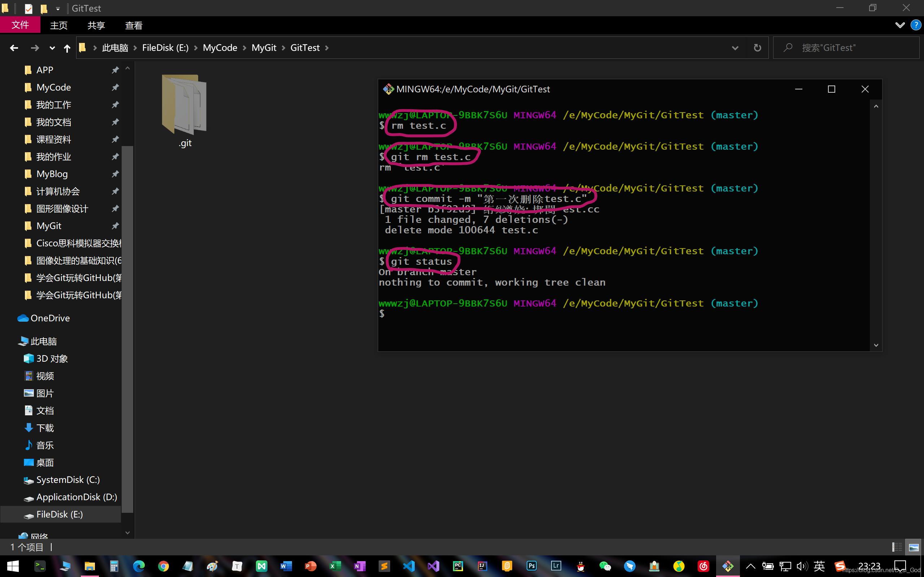This screenshot has height=577, width=924.
Task: Open the Help question mark icon
Action: [x=916, y=25]
